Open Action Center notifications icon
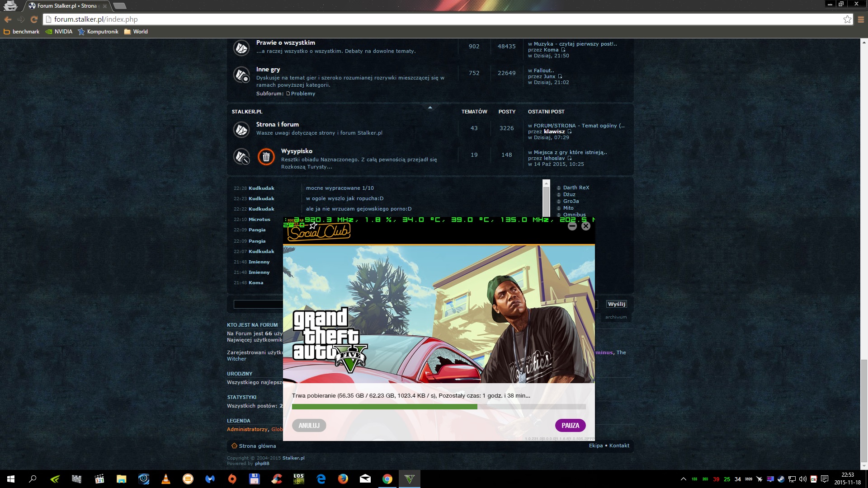 click(825, 479)
